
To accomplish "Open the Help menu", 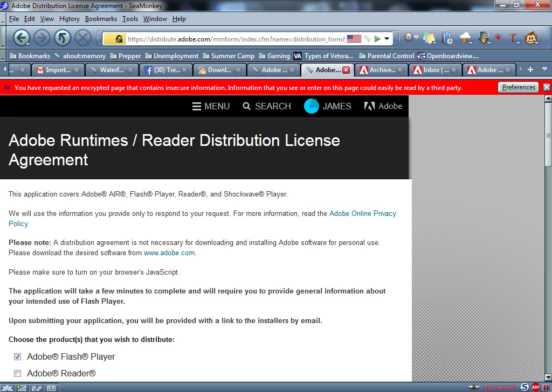I will click(179, 19).
